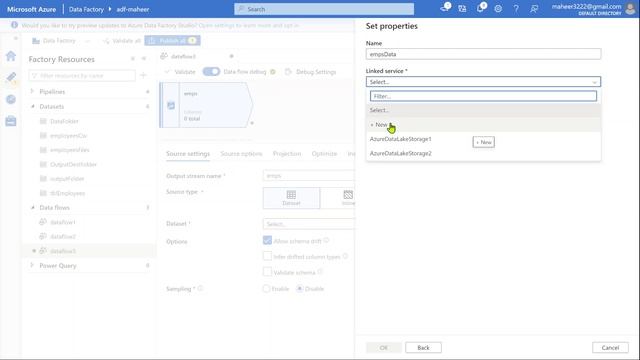Open the Manage toolbox icon in sidebar
Screen dimensions: 640x360
coord(11,121)
